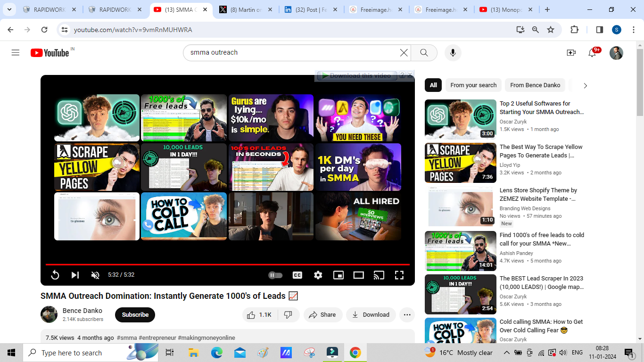Viewport: 644px width, 362px height.
Task: Go back to previous page
Action: click(11, 30)
